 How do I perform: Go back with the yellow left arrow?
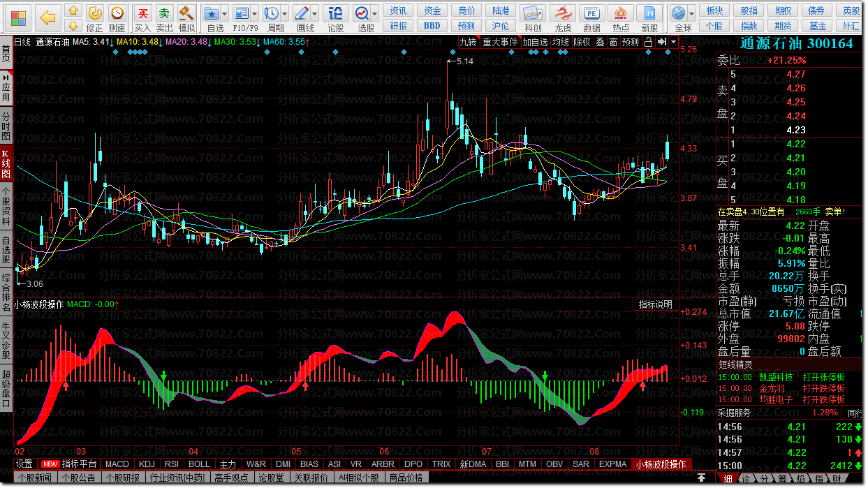click(47, 17)
